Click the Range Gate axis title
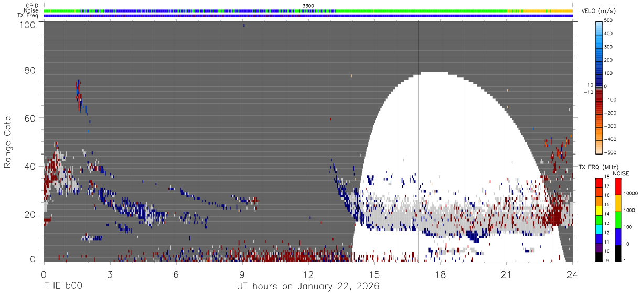The width and height of the screenshot is (644, 297). pyautogui.click(x=8, y=143)
